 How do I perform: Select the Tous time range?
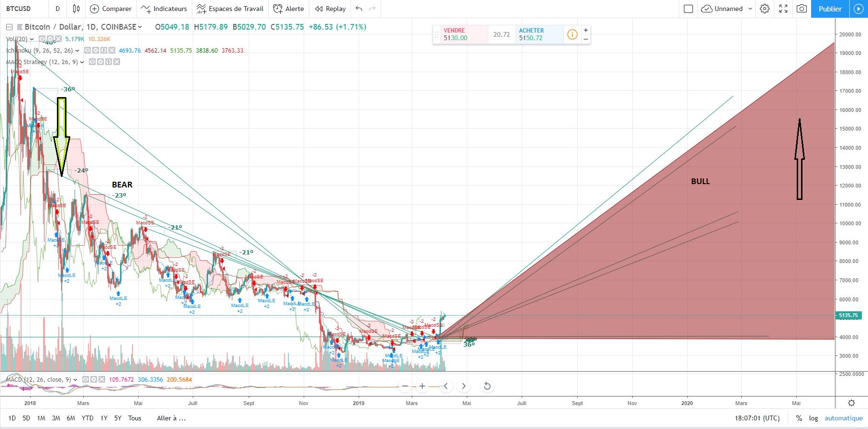click(135, 418)
